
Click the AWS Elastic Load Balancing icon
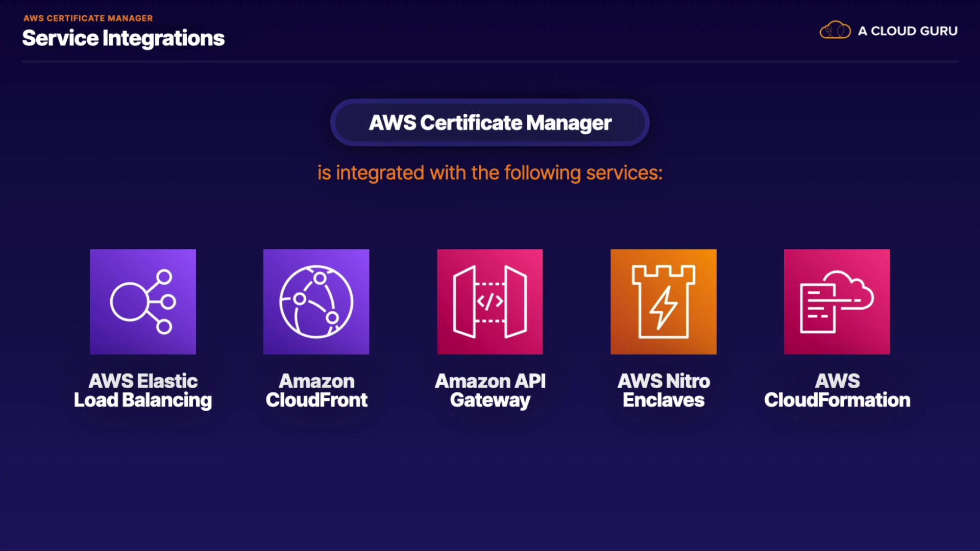[x=143, y=302]
